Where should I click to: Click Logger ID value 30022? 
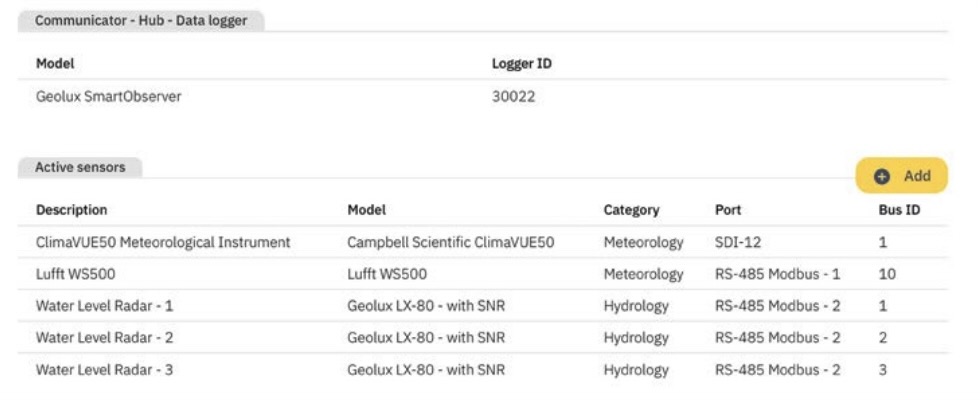pyautogui.click(x=514, y=97)
